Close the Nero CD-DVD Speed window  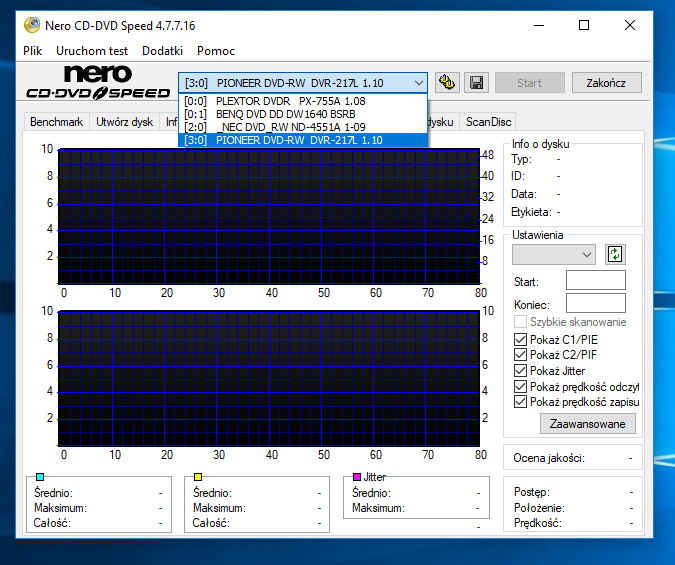coord(630,25)
